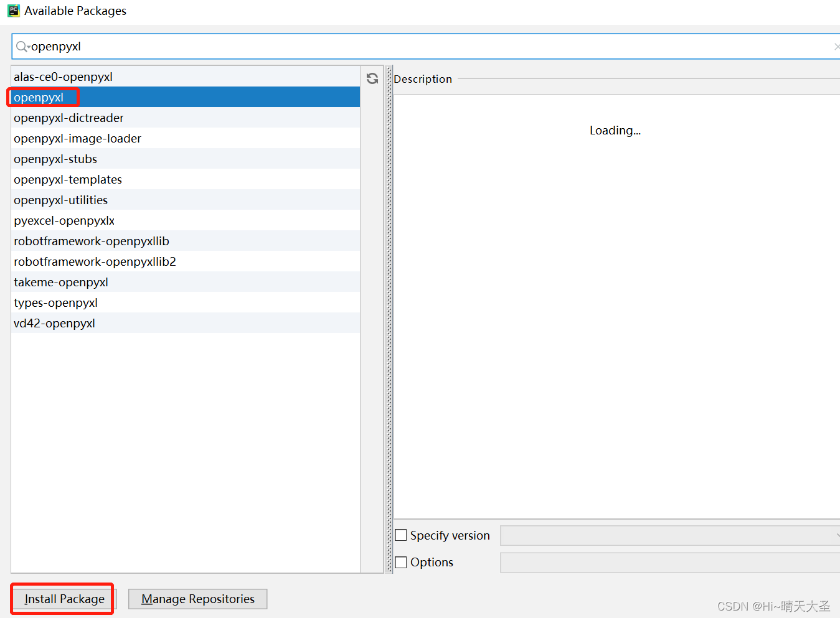
Task: Select openpyxl-image-loader package
Action: [186, 138]
